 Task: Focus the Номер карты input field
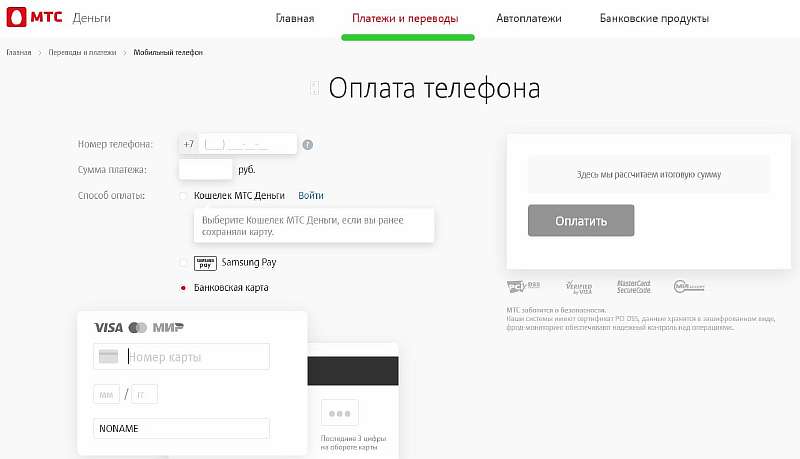196,357
